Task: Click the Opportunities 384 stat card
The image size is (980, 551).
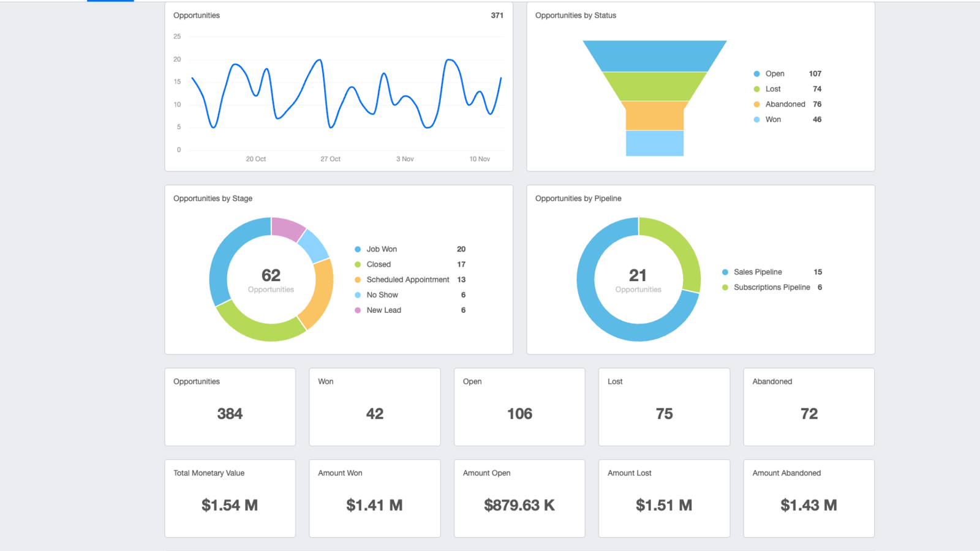Action: click(x=230, y=407)
